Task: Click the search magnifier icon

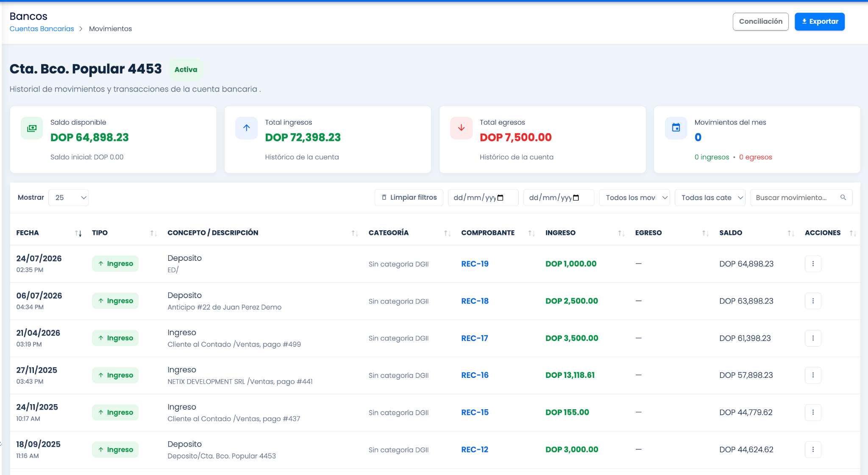Action: tap(843, 198)
